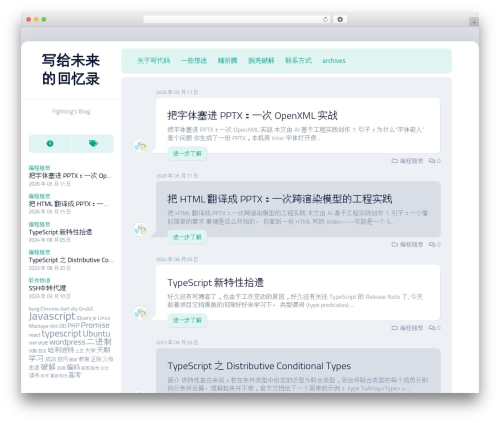Open 联系方式 navigation item
Screen dimensions: 500x423
[298, 61]
